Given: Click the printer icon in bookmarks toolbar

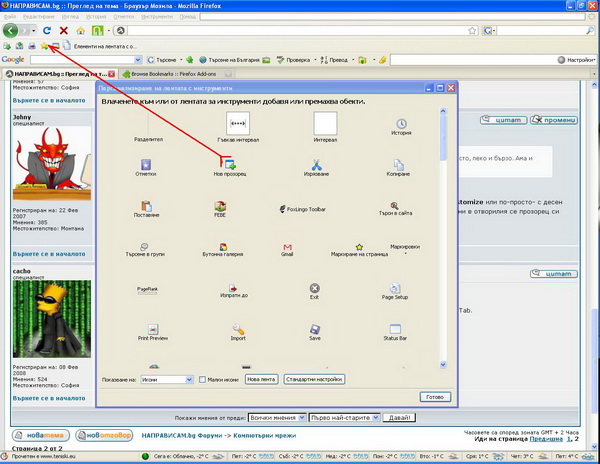Looking at the screenshot, I should coord(32,46).
